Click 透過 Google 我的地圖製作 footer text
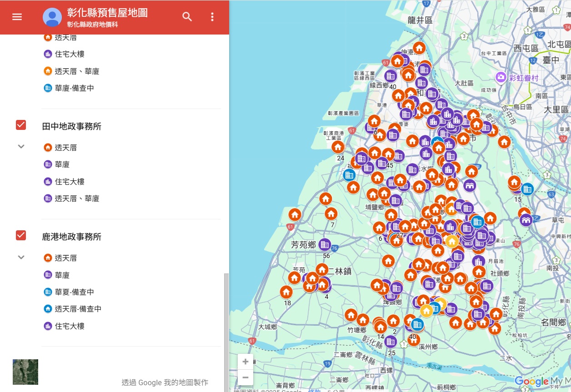The width and height of the screenshot is (571, 392). [165, 382]
